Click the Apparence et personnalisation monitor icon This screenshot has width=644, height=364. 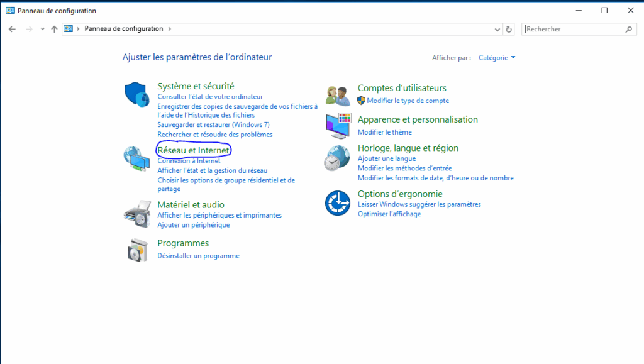tap(337, 126)
